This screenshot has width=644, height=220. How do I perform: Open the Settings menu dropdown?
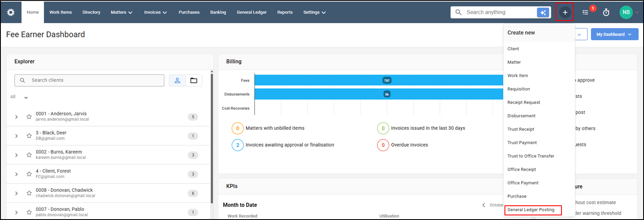pos(315,13)
